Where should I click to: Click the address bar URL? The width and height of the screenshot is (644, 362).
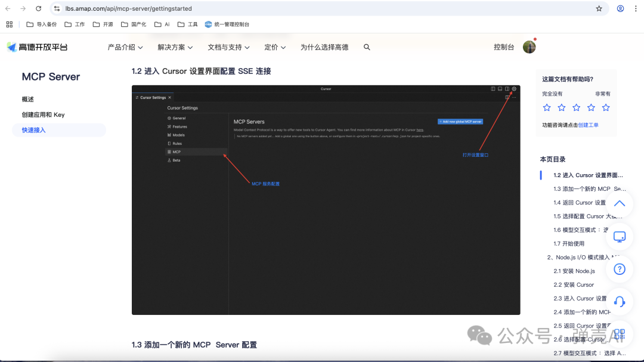129,8
